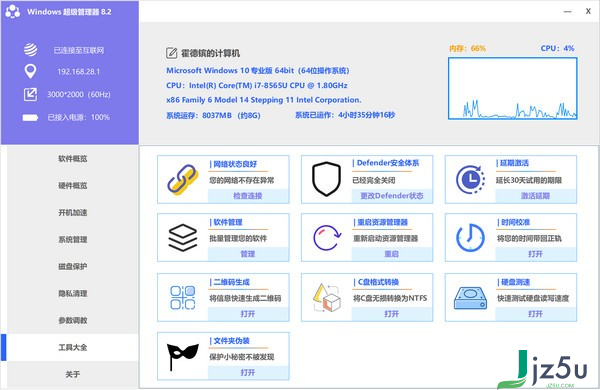Viewport: 600px width, 390px height.
Task: Click the 重启资源管理器 refresh icon
Action: pos(327,238)
